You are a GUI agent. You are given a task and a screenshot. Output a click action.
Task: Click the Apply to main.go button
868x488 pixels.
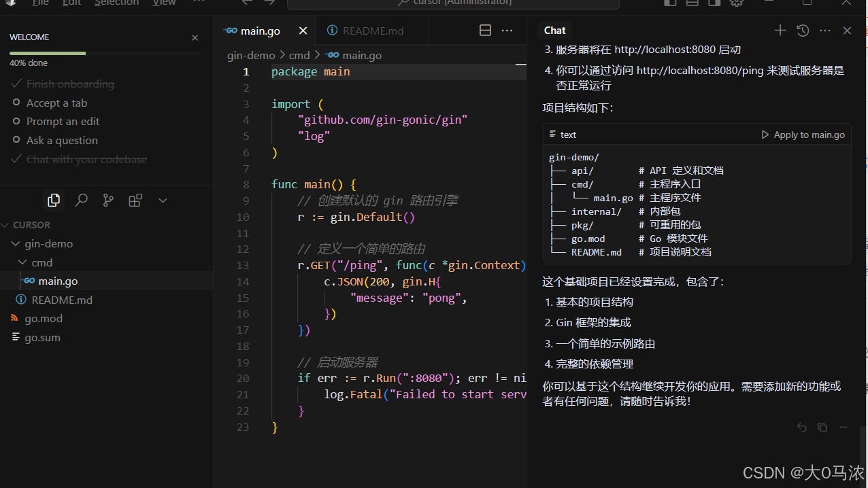coord(803,134)
